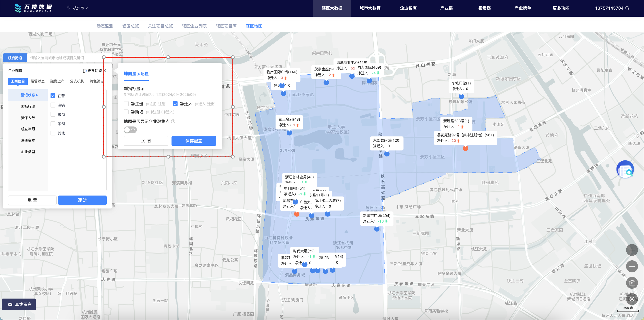
Task: Toggle the 企业聚集点 display switch
Action: [x=130, y=130]
